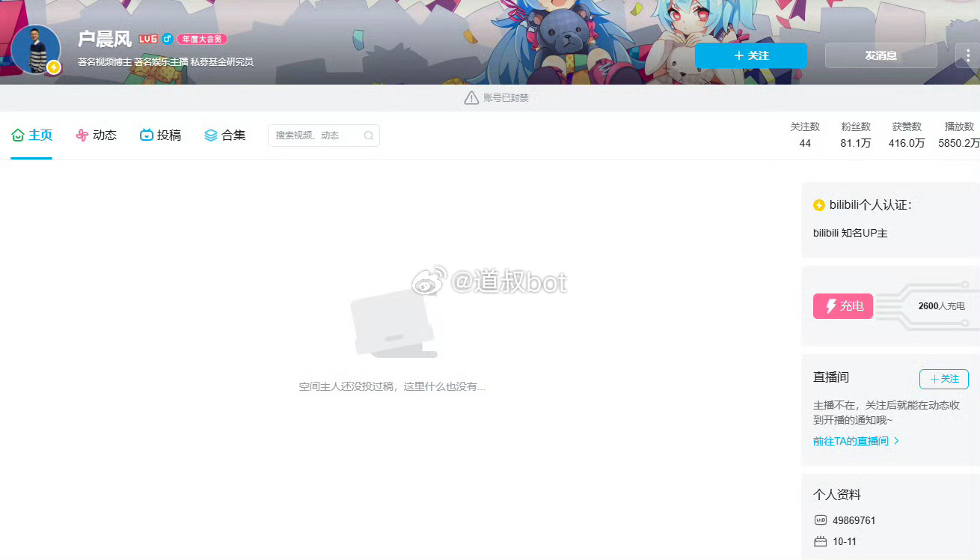Click the search magnifier icon
980x560 pixels.
369,136
